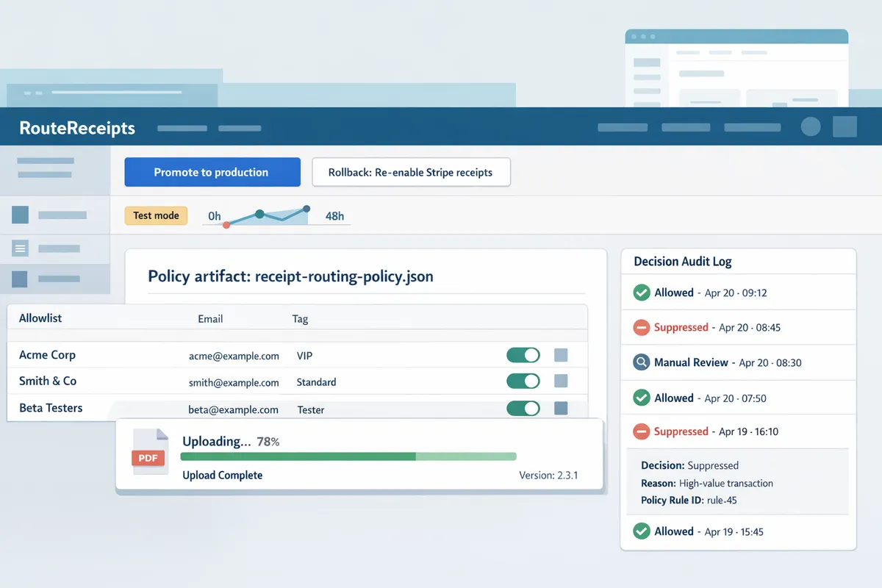882x588 pixels.
Task: Open the Manual Review magnifier icon
Action: (x=641, y=362)
